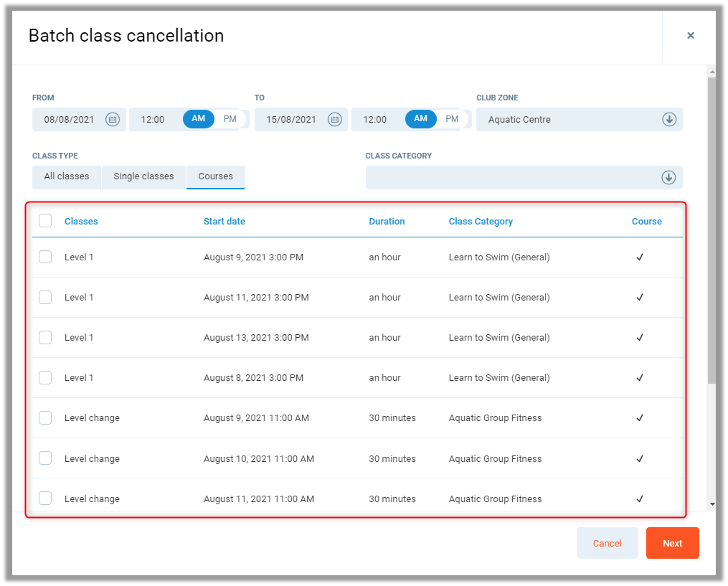Viewport: 728px width, 586px height.
Task: Click the Cancel button
Action: pos(607,543)
